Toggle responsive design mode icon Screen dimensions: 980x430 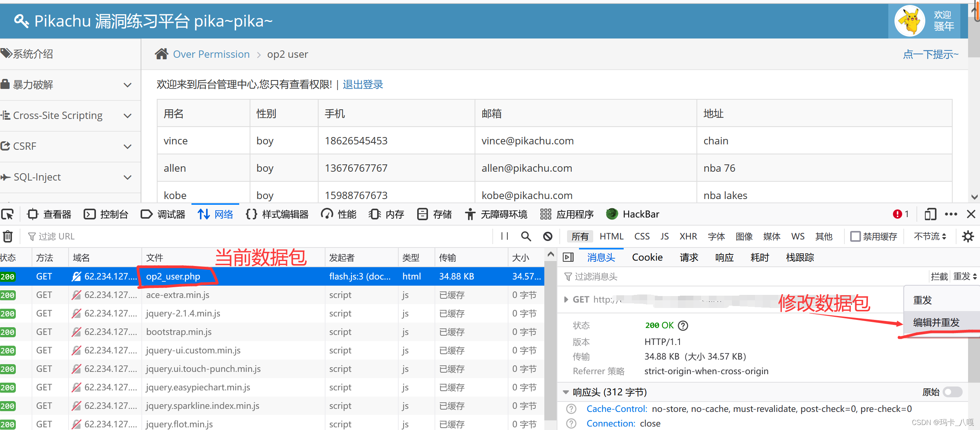pos(930,214)
